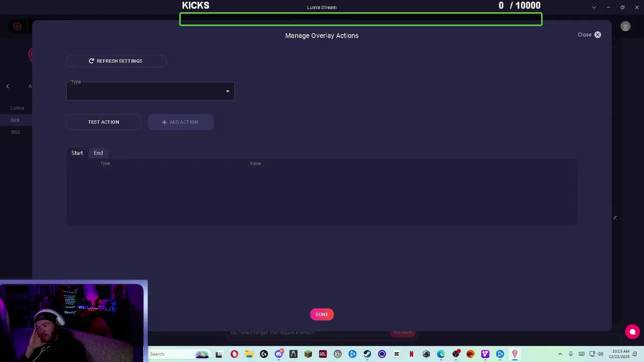The width and height of the screenshot is (644, 362).
Task: Click the pink Done button
Action: (322, 314)
